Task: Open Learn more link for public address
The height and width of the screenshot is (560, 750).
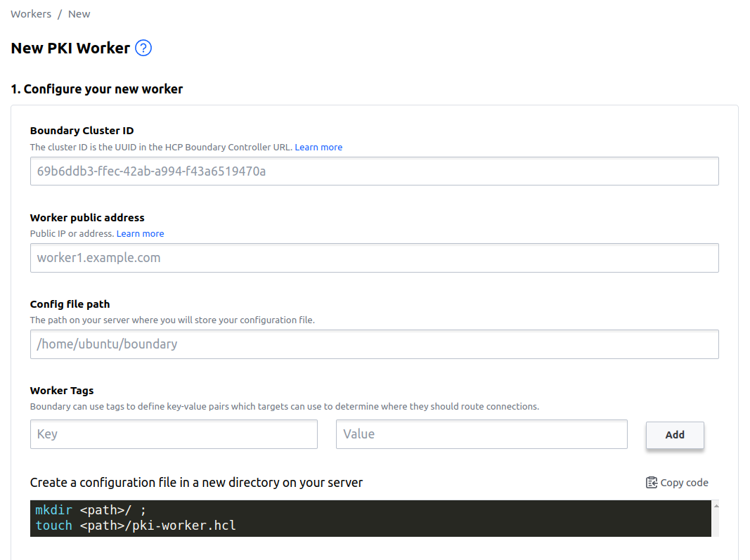Action: pos(140,234)
